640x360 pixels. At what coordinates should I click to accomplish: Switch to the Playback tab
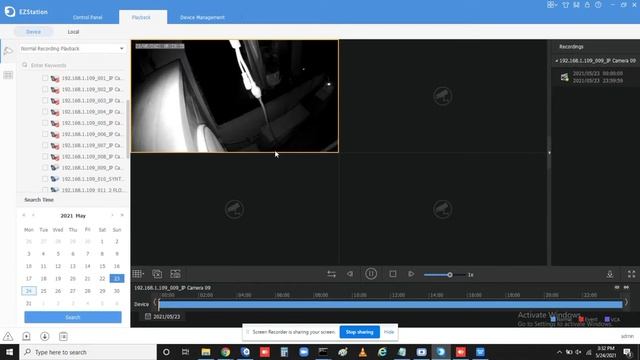click(x=141, y=18)
